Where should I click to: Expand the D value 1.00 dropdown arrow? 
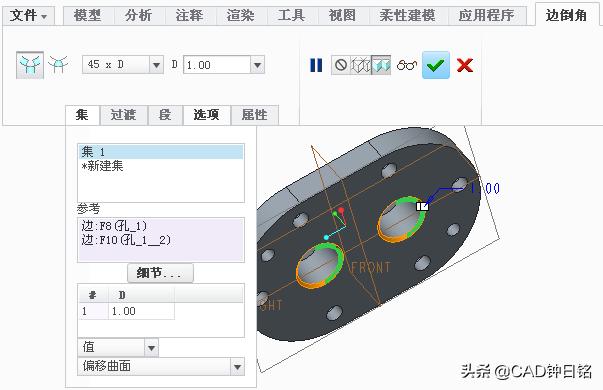[258, 65]
